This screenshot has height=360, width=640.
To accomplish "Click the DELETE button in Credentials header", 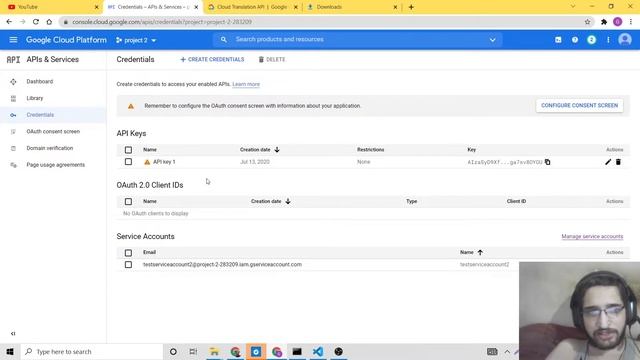I will coord(272,60).
